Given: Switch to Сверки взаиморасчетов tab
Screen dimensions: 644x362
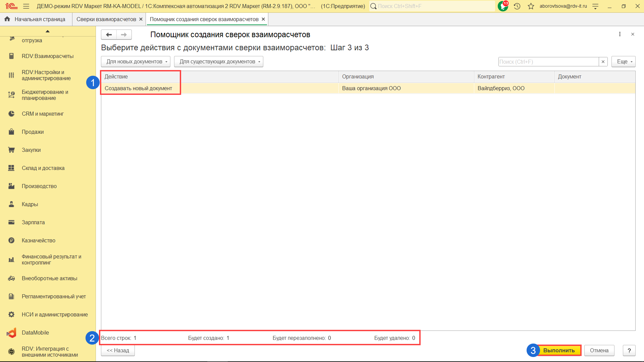Looking at the screenshot, I should (x=106, y=19).
